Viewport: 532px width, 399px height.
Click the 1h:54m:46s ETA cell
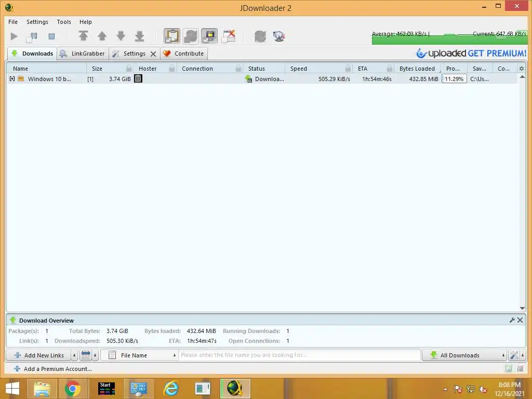pos(377,79)
